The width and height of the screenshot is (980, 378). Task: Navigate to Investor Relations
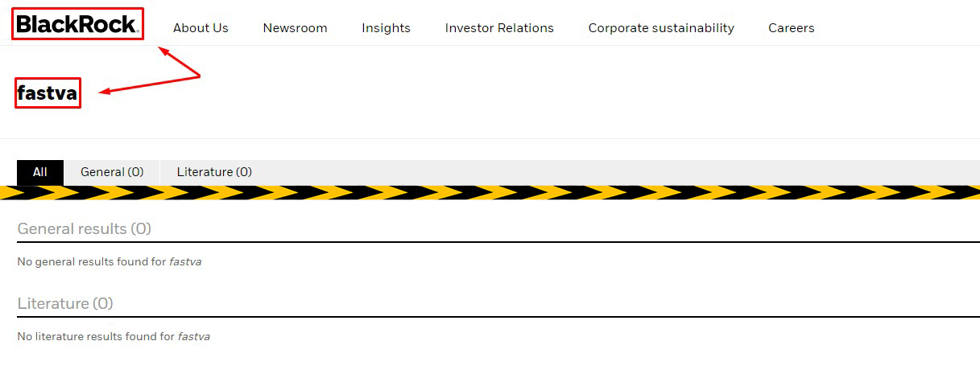499,28
